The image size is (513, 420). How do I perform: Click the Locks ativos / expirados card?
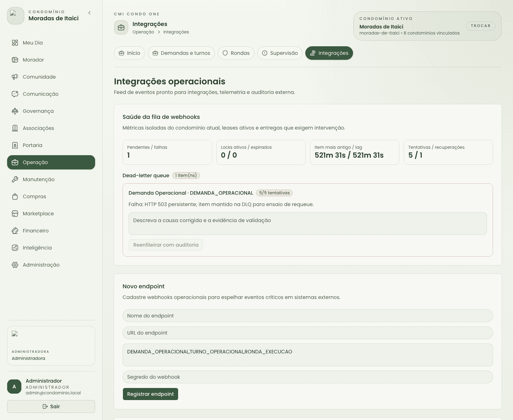(261, 152)
